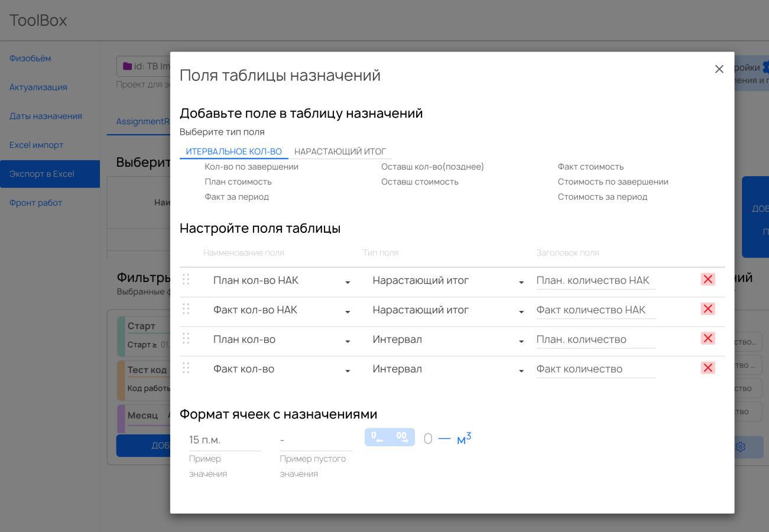Viewport: 769px width, 532px height.
Task: Open 'Актуализация' in the sidebar
Action: (x=38, y=87)
